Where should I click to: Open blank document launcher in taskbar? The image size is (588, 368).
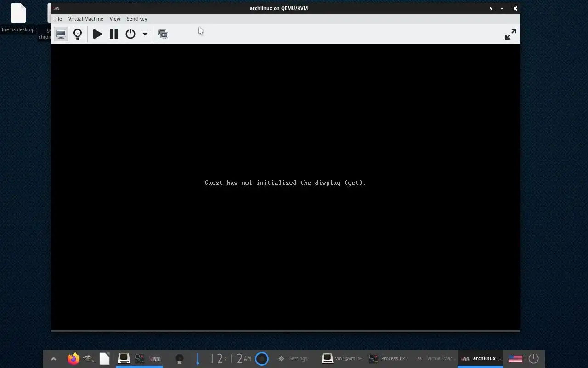105,359
